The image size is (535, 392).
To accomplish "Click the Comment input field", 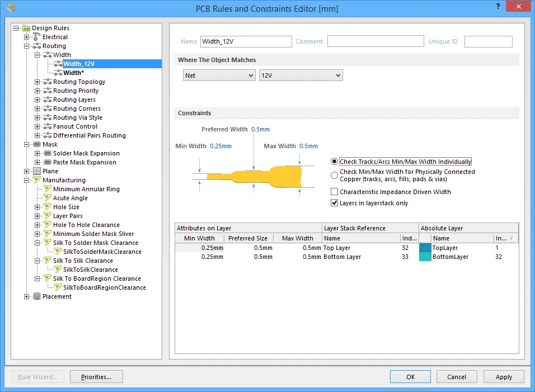I will [376, 41].
